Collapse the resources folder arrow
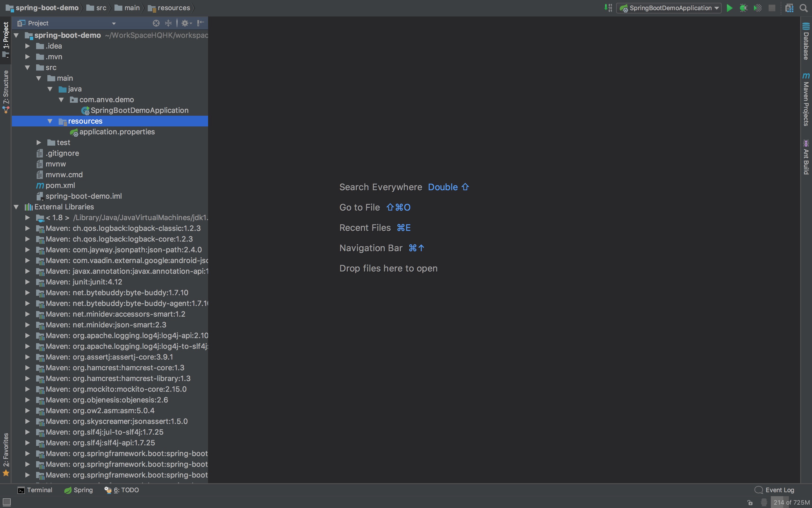 click(50, 121)
